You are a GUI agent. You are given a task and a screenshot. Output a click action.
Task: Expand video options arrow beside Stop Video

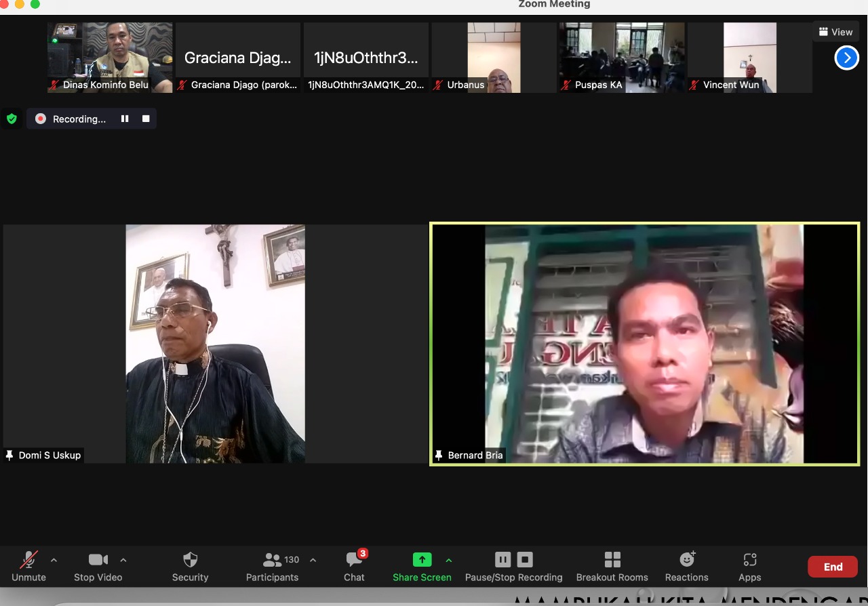pos(123,560)
